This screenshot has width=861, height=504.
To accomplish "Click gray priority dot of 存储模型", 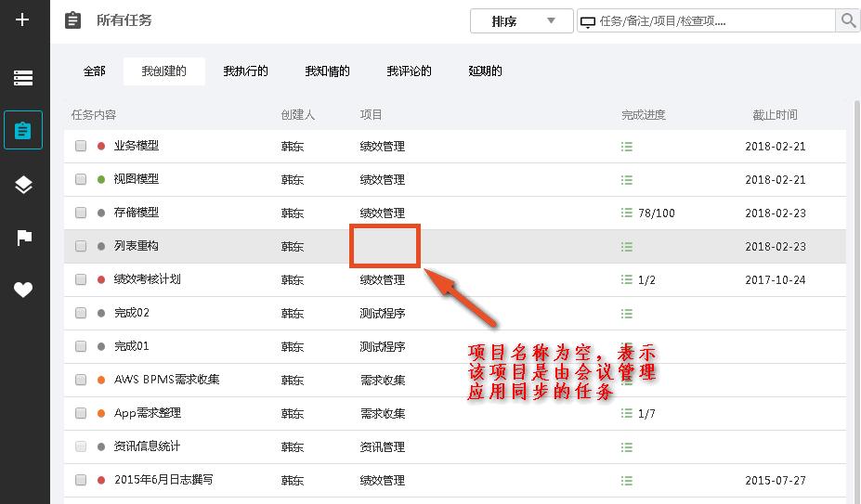I will pos(101,213).
